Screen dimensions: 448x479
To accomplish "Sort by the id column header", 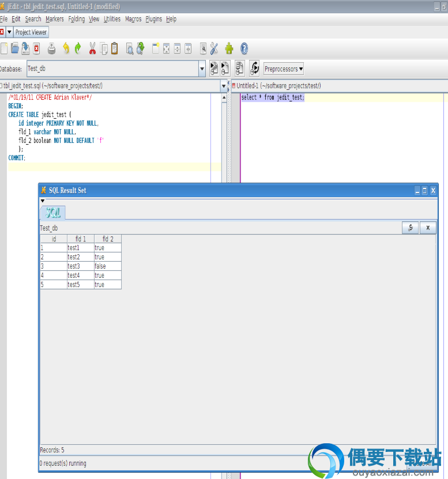I will click(54, 239).
